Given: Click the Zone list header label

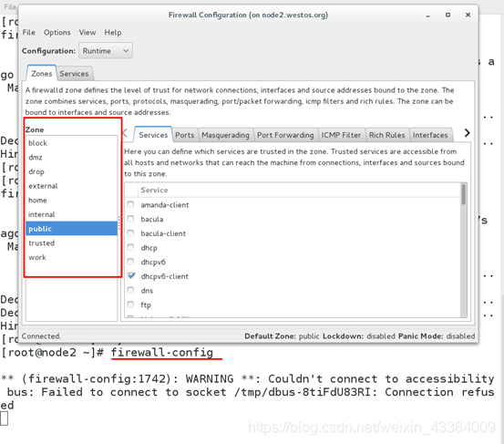Looking at the screenshot, I should [35, 129].
